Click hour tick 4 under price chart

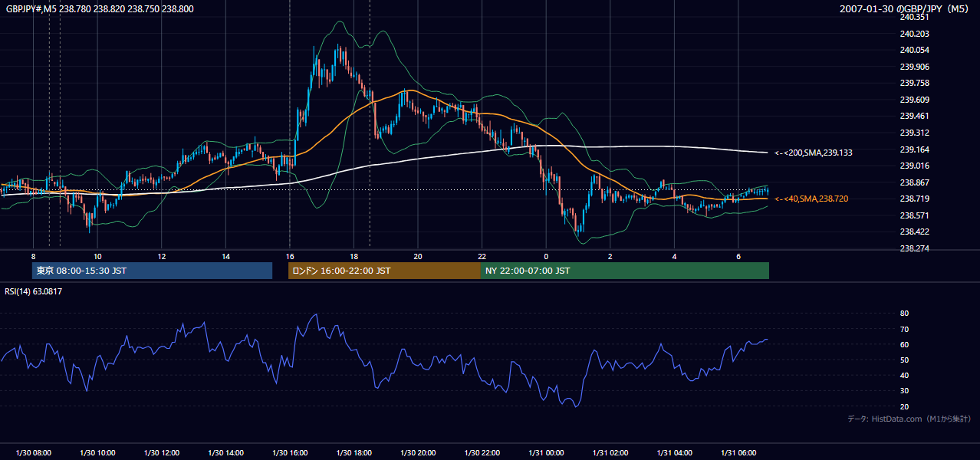(x=674, y=256)
